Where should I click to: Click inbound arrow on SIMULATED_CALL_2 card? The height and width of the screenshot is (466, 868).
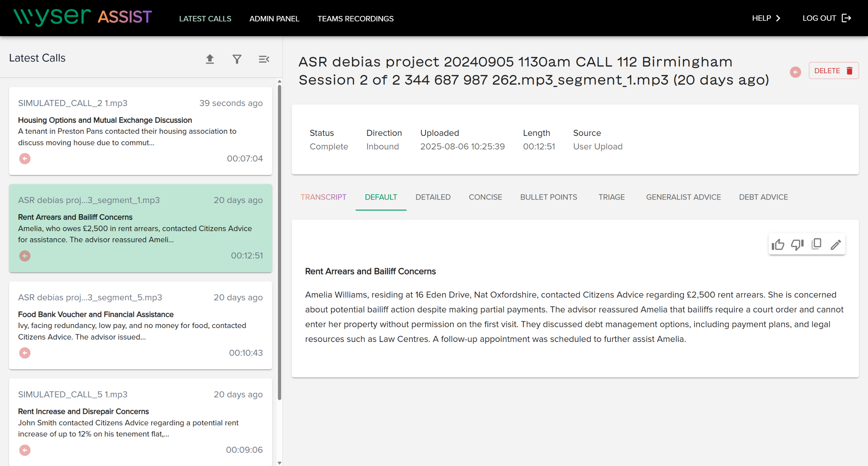25,159
